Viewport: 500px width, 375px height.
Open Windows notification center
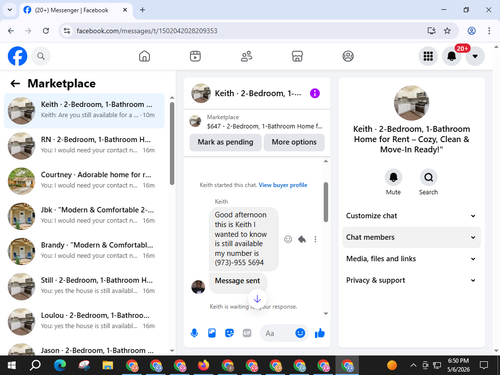tap(484, 365)
